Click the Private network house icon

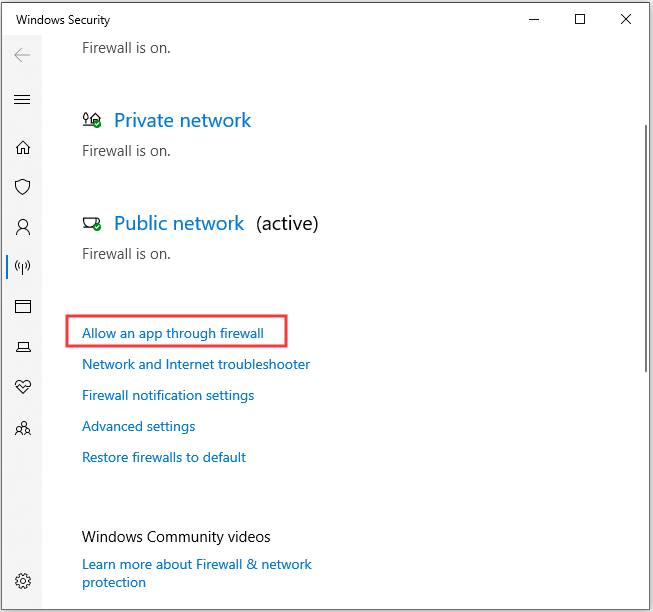(x=92, y=120)
